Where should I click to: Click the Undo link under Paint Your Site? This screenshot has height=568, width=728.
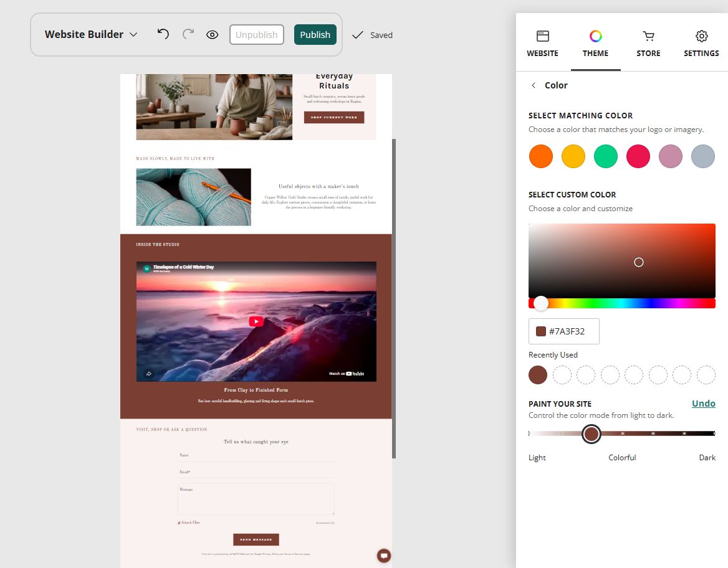coord(704,403)
